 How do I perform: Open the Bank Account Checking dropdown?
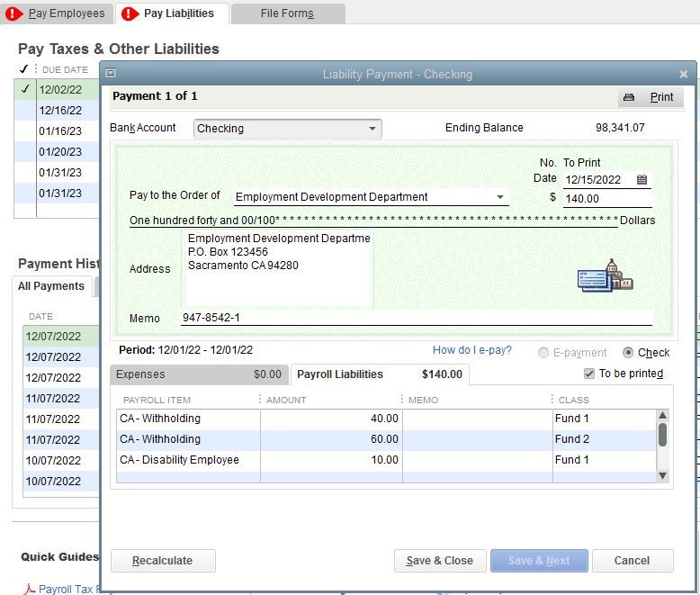[x=288, y=128]
